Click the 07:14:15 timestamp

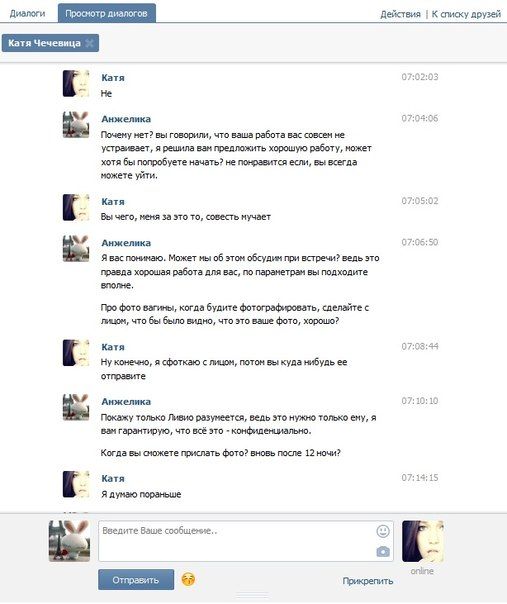420,478
